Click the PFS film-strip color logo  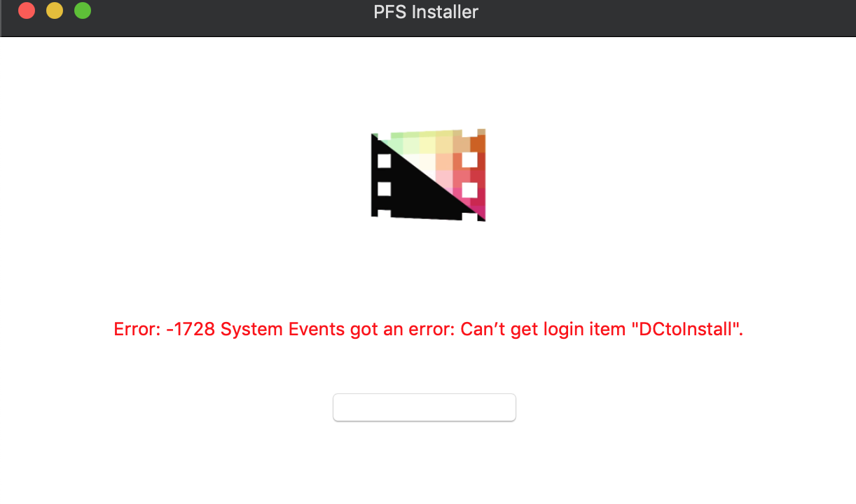pyautogui.click(x=428, y=175)
